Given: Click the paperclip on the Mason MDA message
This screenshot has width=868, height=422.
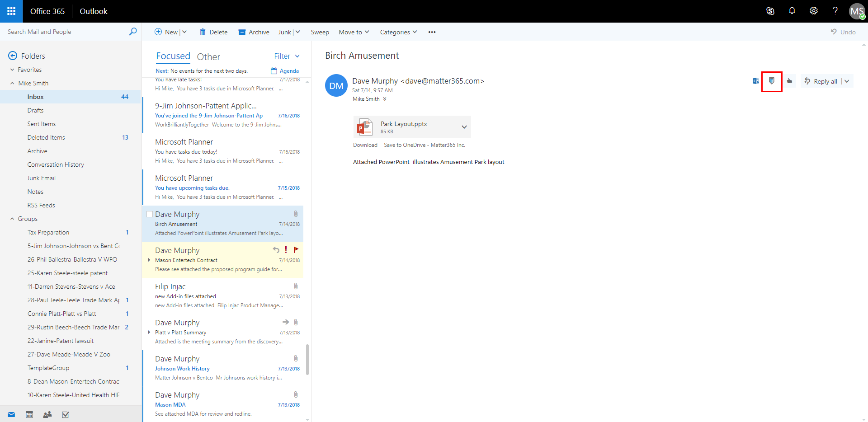Looking at the screenshot, I should (296, 394).
